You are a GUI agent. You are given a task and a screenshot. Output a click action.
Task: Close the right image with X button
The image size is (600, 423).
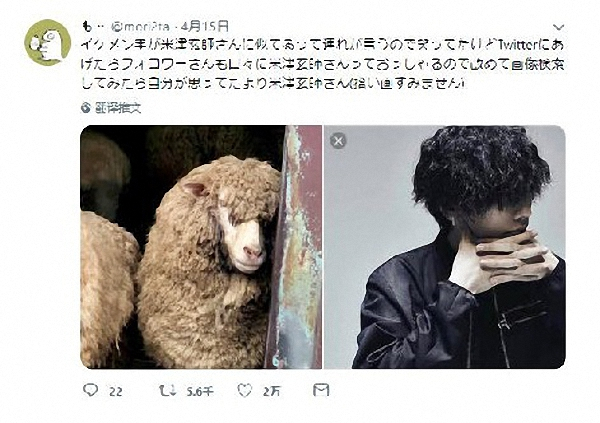click(x=338, y=140)
